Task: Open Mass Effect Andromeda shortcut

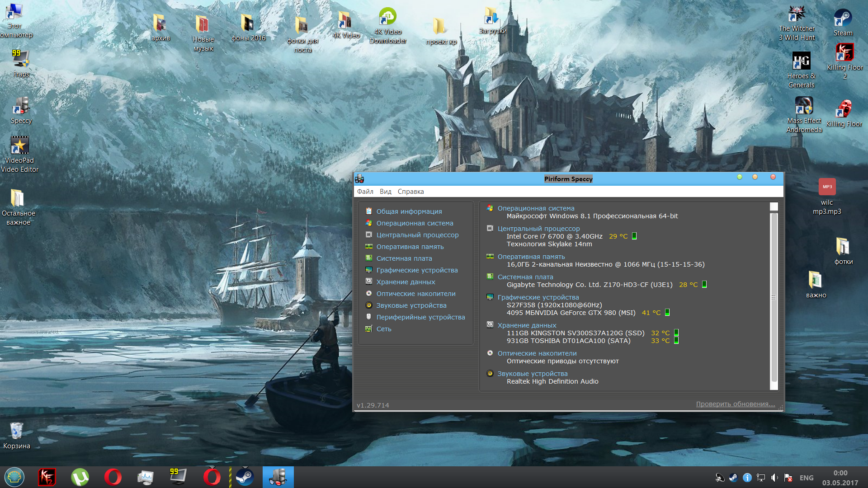Action: [x=804, y=115]
